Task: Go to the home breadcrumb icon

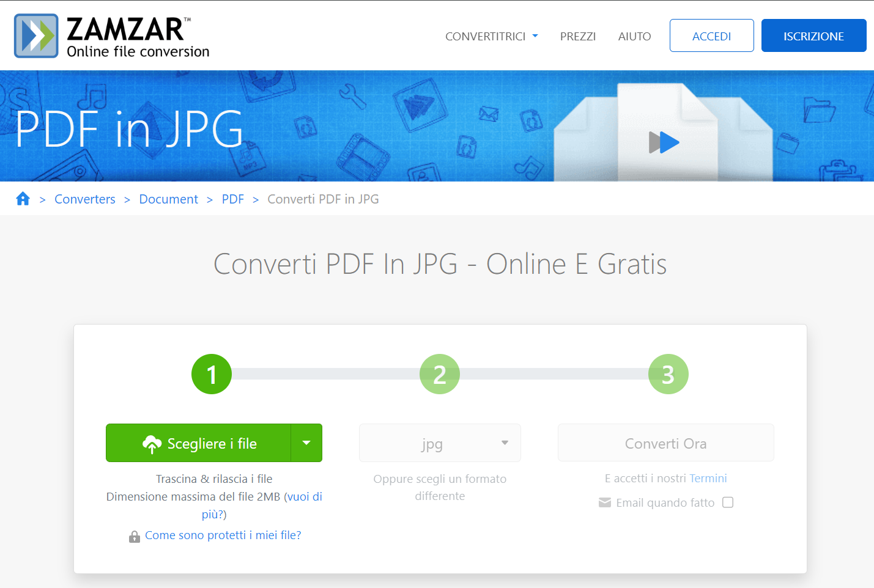Action: click(x=23, y=199)
